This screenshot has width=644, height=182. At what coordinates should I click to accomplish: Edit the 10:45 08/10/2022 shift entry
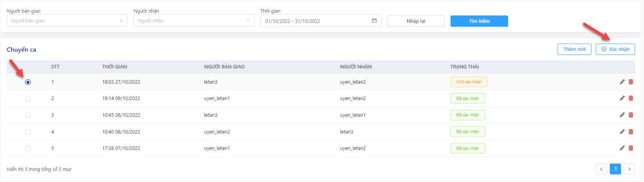tap(622, 115)
